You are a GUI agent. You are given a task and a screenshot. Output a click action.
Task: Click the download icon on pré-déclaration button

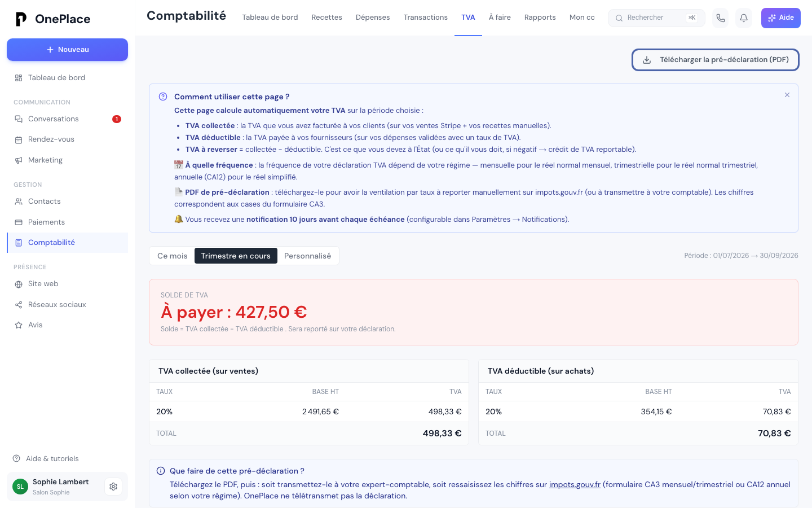click(647, 60)
